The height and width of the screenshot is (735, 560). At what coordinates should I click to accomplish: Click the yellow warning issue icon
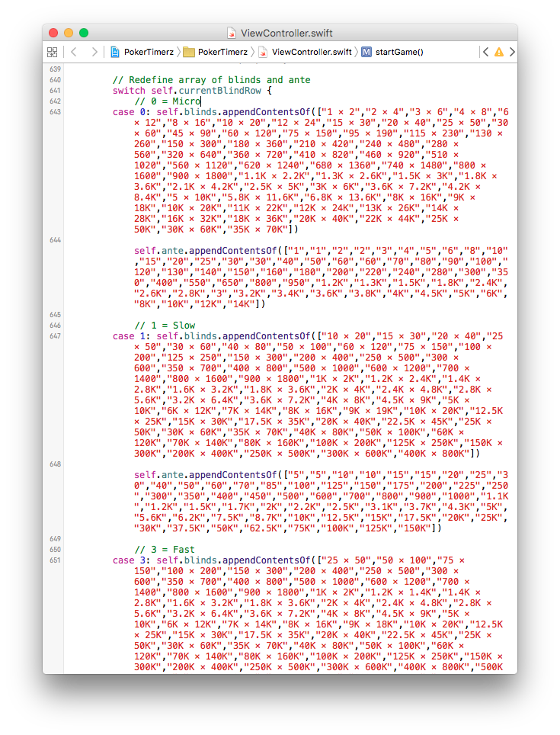(x=499, y=52)
